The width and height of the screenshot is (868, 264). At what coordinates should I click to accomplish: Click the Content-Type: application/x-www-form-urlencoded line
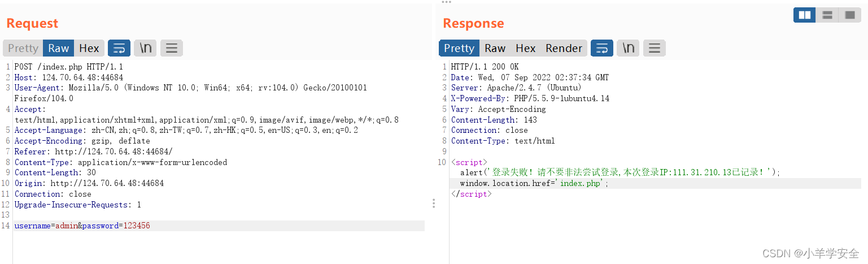tap(121, 162)
